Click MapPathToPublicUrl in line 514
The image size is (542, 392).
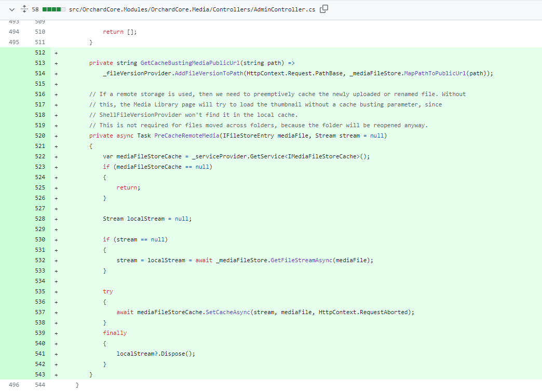point(435,73)
